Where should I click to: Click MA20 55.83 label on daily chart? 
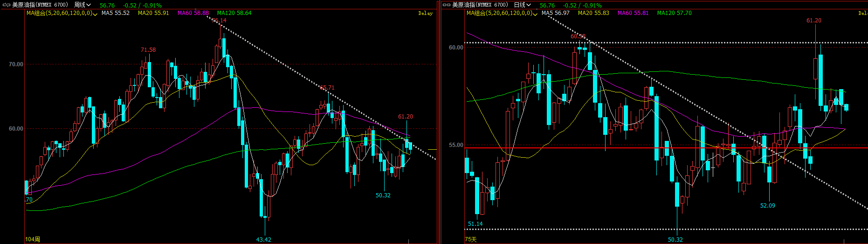[593, 13]
